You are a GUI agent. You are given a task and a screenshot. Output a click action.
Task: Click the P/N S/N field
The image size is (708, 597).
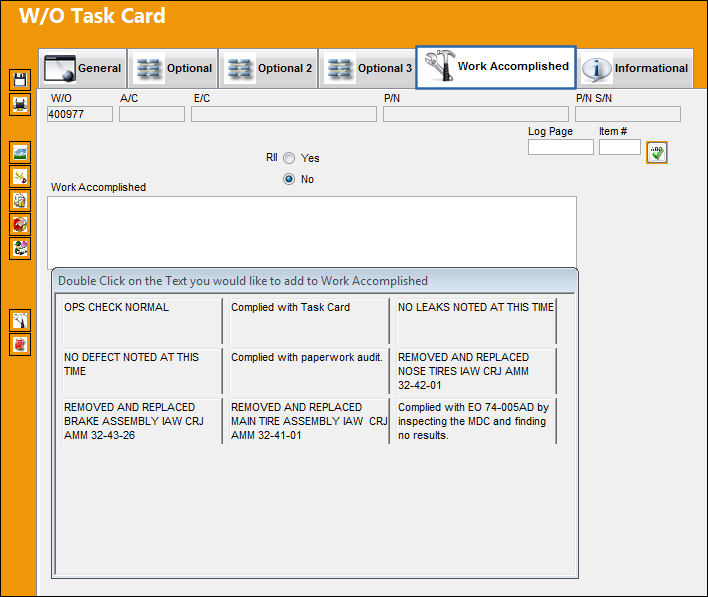click(x=628, y=114)
